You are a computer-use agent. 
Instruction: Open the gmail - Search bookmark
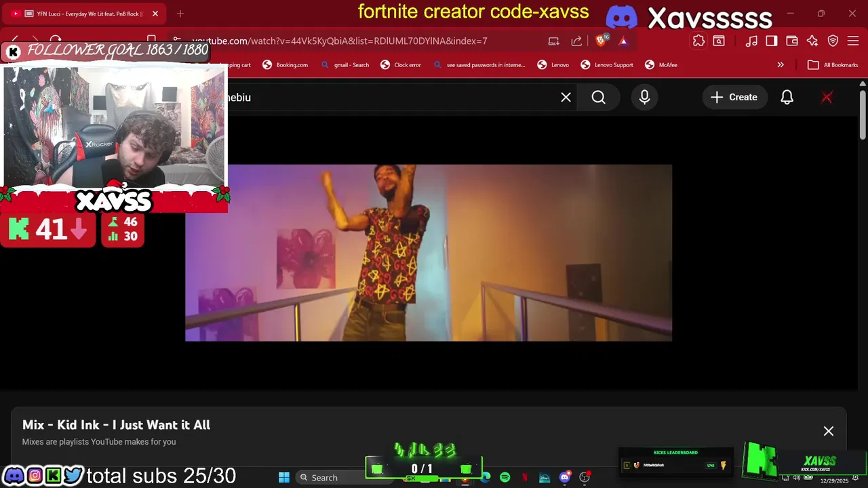tap(344, 65)
